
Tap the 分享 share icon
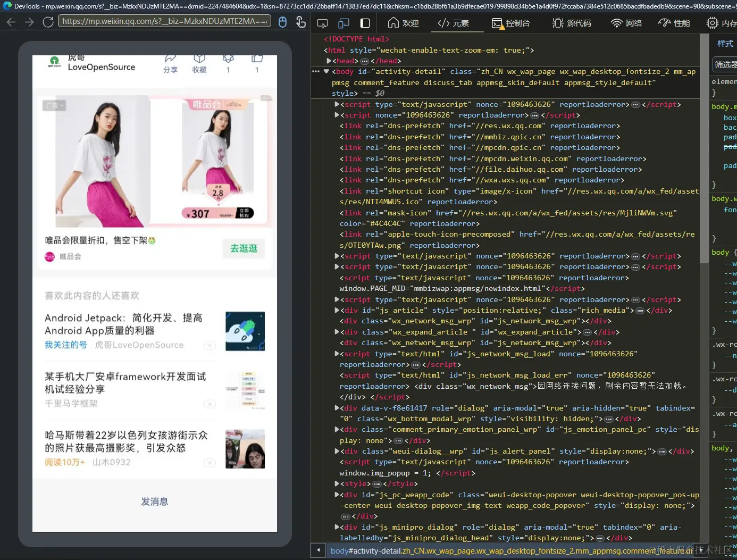pyautogui.click(x=170, y=64)
